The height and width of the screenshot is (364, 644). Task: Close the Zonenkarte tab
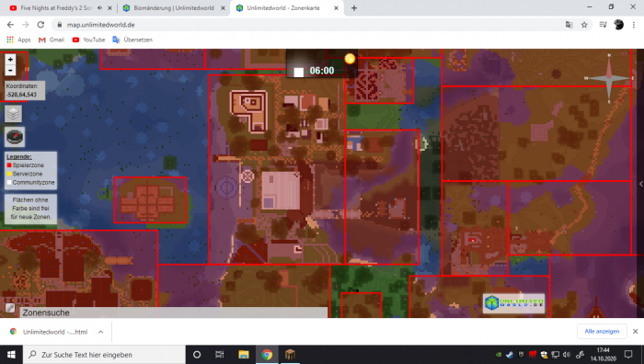[x=336, y=7]
